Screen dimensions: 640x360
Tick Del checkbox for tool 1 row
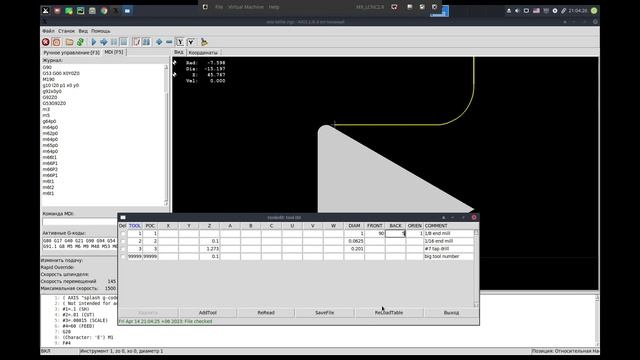coord(123,234)
